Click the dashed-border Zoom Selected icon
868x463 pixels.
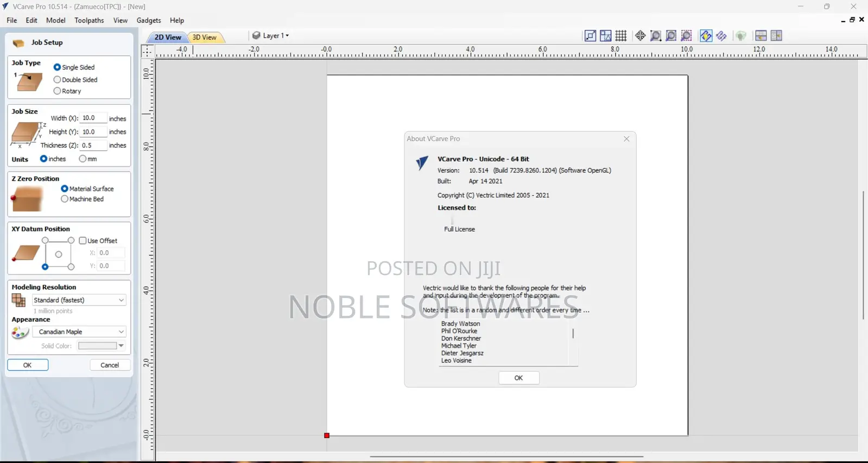coord(687,36)
